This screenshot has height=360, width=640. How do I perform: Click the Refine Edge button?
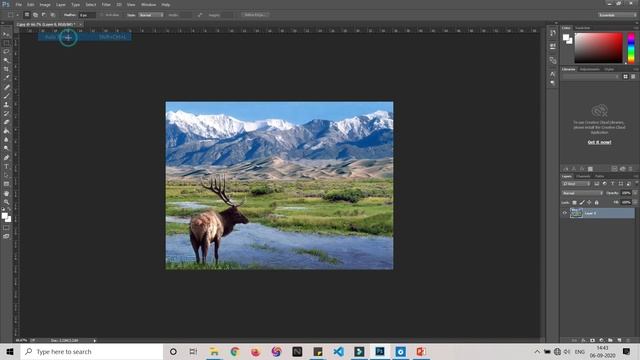pyautogui.click(x=254, y=15)
